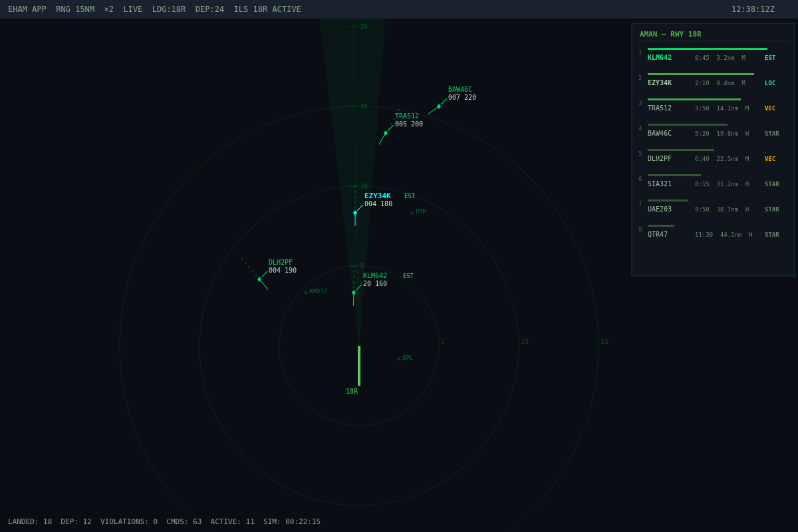Click the runway 18R bar symbol
The width and height of the screenshot is (798, 532).
point(359,366)
